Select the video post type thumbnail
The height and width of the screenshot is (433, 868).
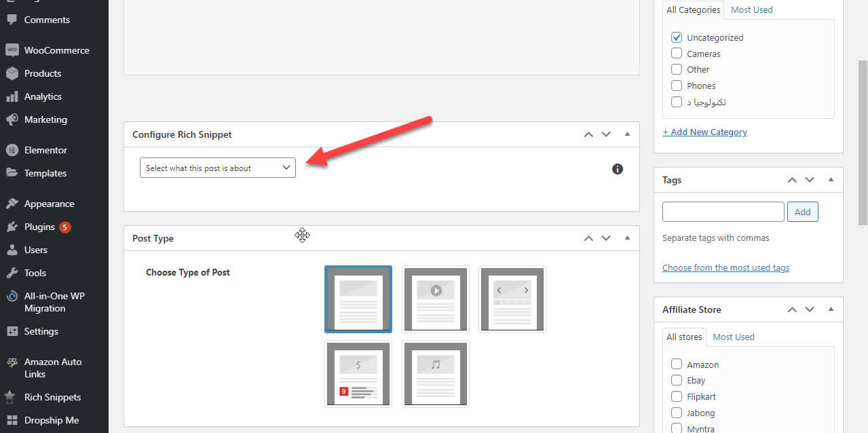(x=435, y=299)
